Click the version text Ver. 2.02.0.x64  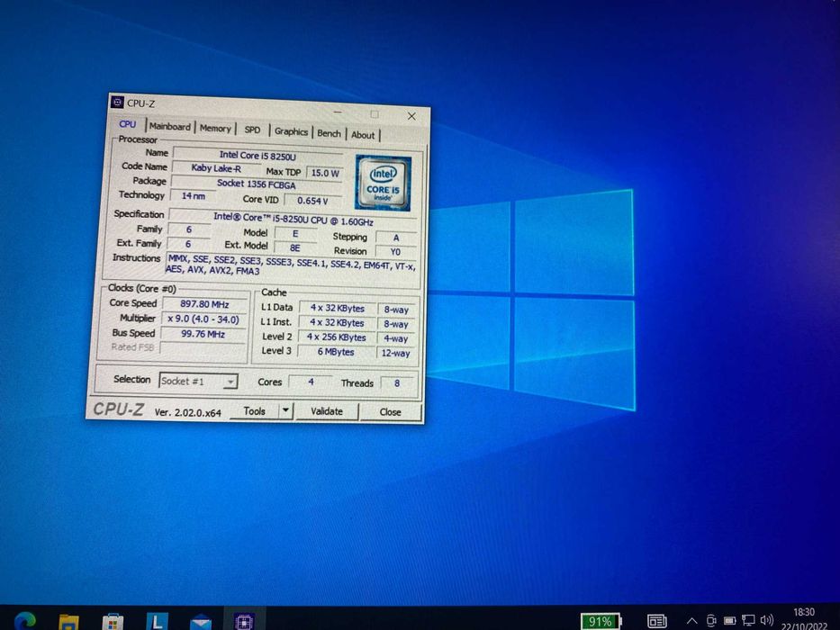tap(187, 412)
